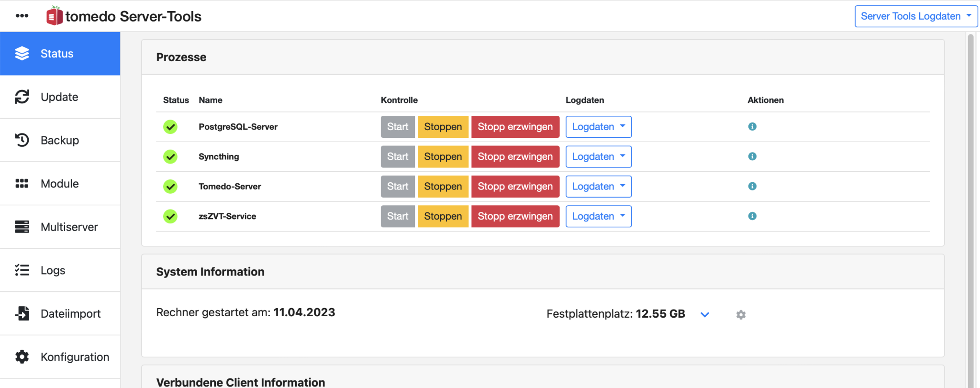Click the Tomedo-Server process name
980x388 pixels.
click(x=230, y=187)
